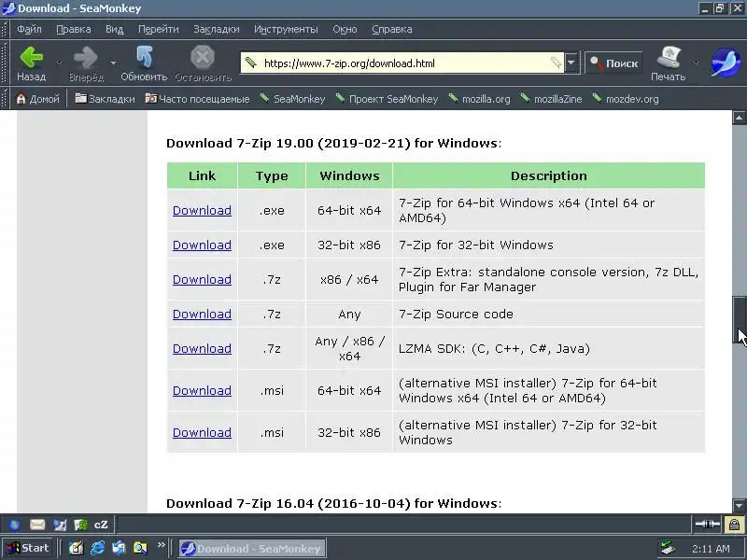Open the Windows Start menu

28,548
